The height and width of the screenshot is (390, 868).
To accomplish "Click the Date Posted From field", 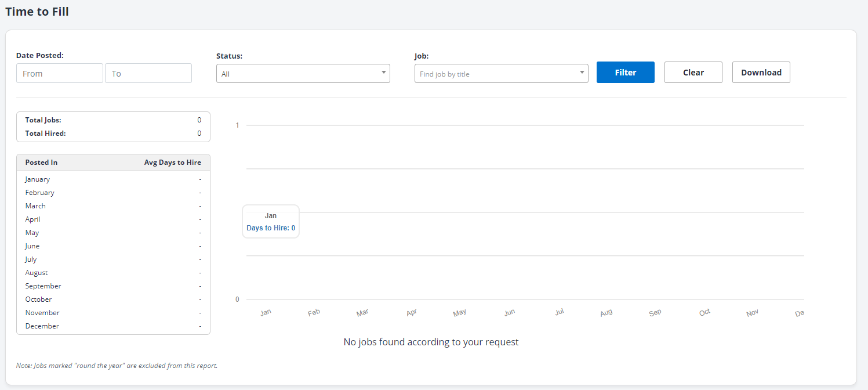I will [60, 73].
